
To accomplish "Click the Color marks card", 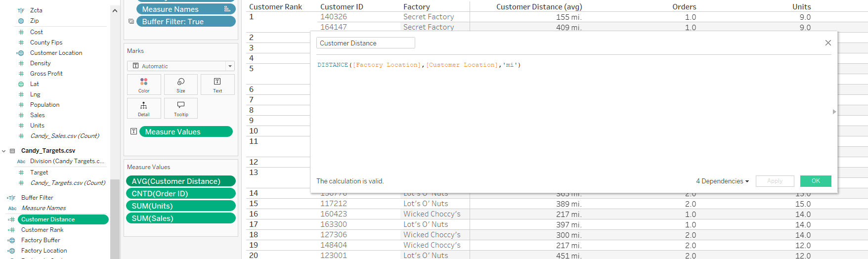I will pos(144,85).
